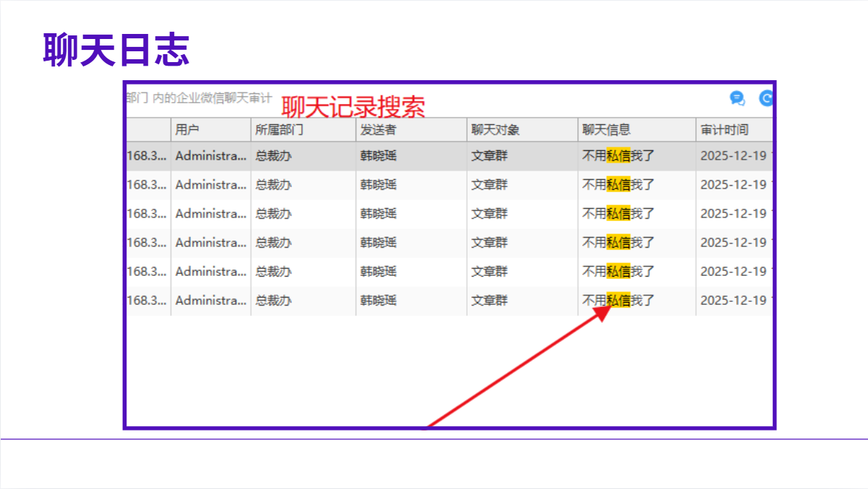868x489 pixels.
Task: Sort by 审计时间 column header
Action: pos(724,130)
